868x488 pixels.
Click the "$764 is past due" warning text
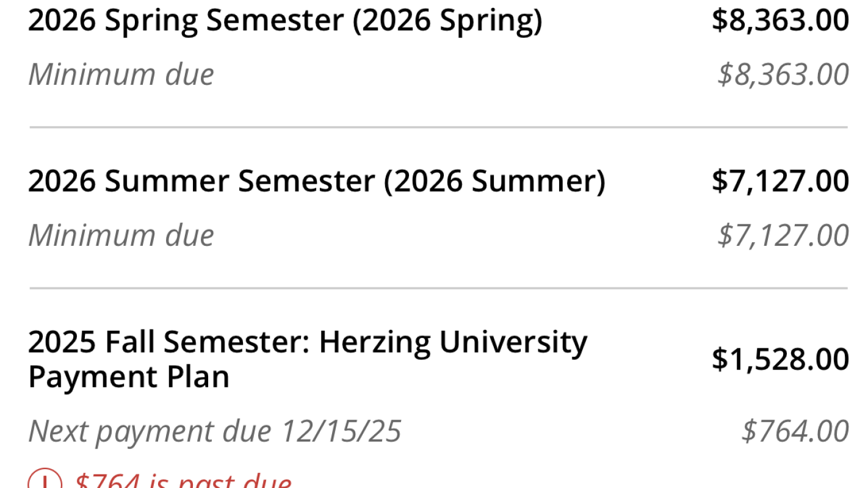coord(183,481)
